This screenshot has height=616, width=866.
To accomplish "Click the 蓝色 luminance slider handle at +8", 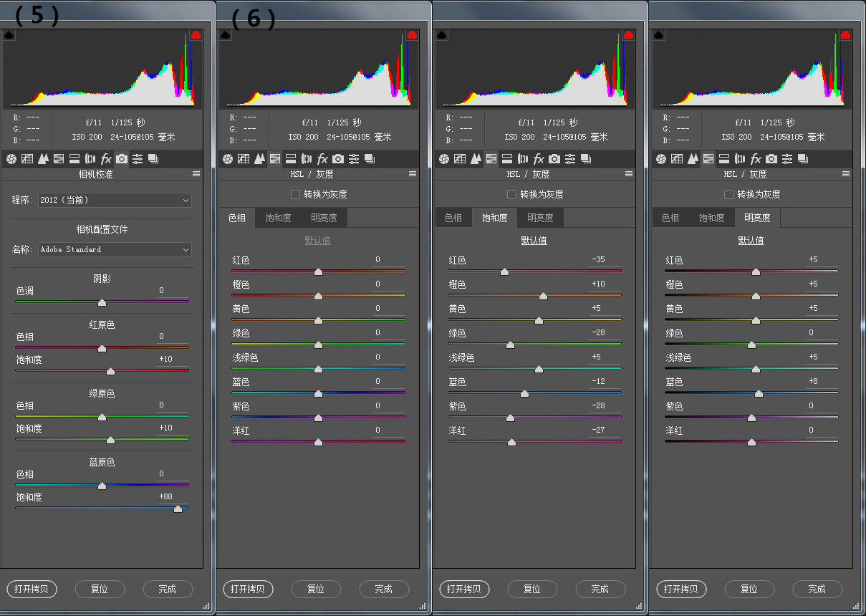I will click(x=759, y=394).
